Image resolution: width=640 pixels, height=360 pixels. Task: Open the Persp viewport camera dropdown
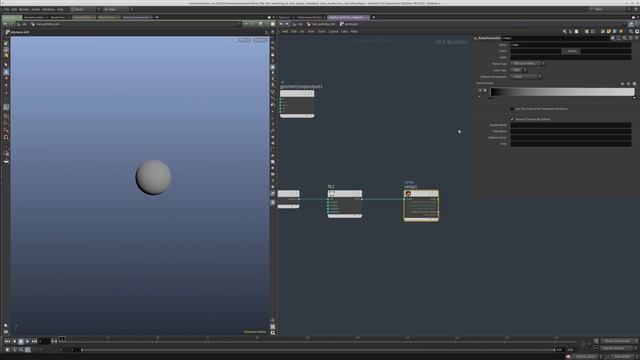[244, 40]
